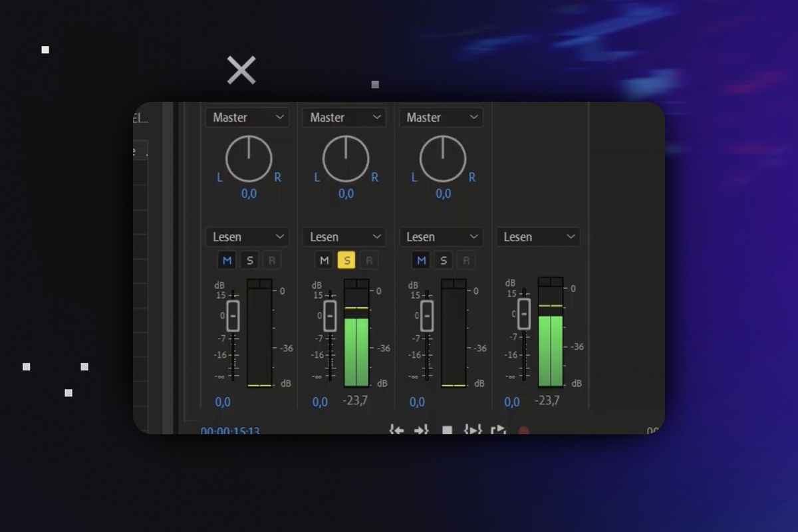Screen dimensions: 798x532
Task: Click the first track's pan knob
Action: click(249, 159)
